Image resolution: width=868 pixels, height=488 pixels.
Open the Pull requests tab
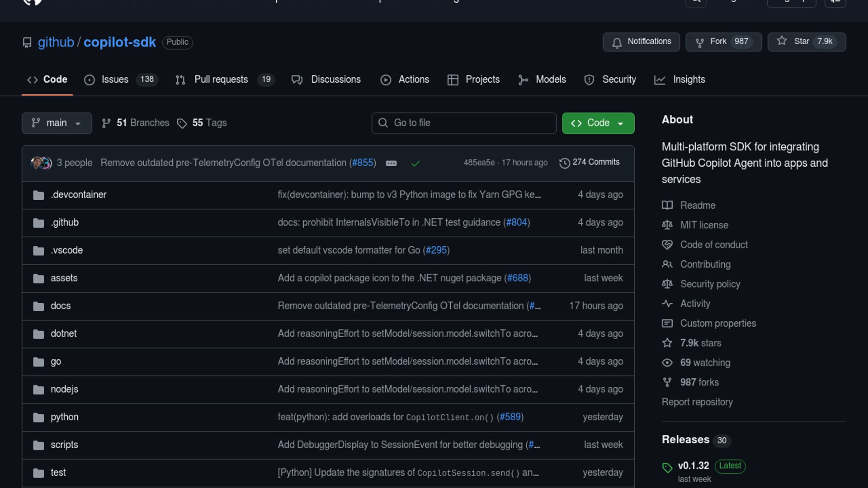221,80
